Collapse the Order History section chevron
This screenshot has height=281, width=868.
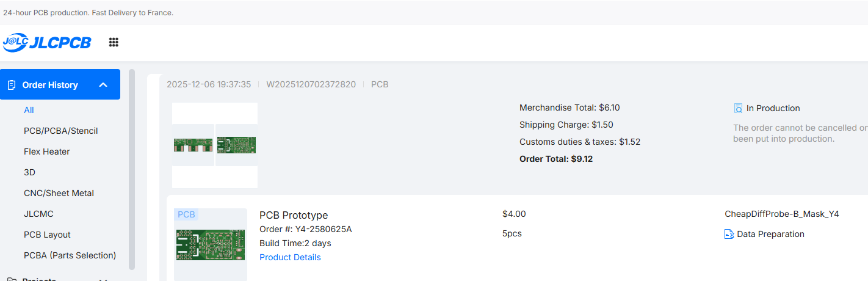click(103, 85)
